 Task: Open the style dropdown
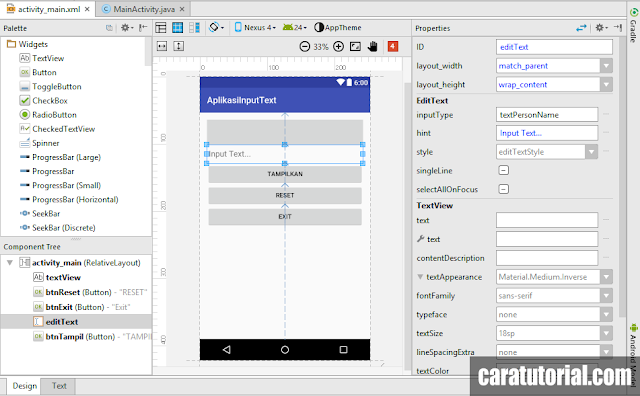click(591, 152)
